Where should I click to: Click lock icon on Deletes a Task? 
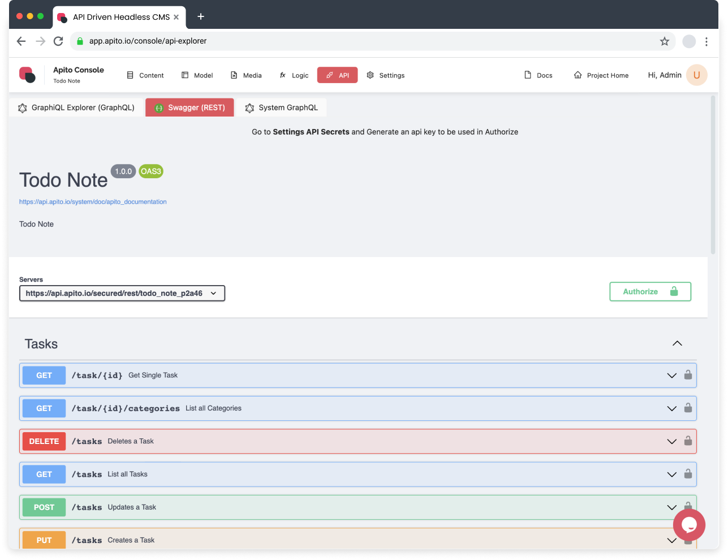[688, 441]
